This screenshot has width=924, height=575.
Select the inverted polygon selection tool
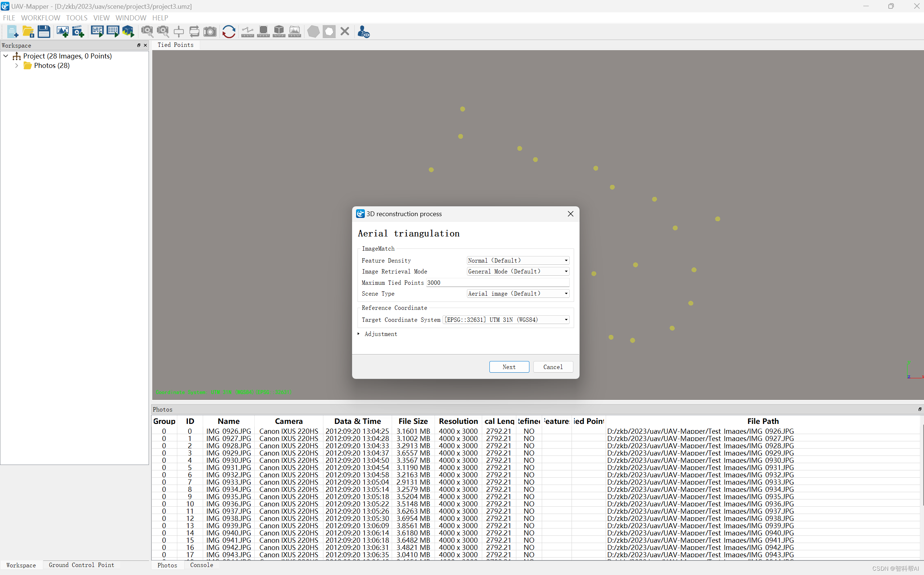point(329,32)
